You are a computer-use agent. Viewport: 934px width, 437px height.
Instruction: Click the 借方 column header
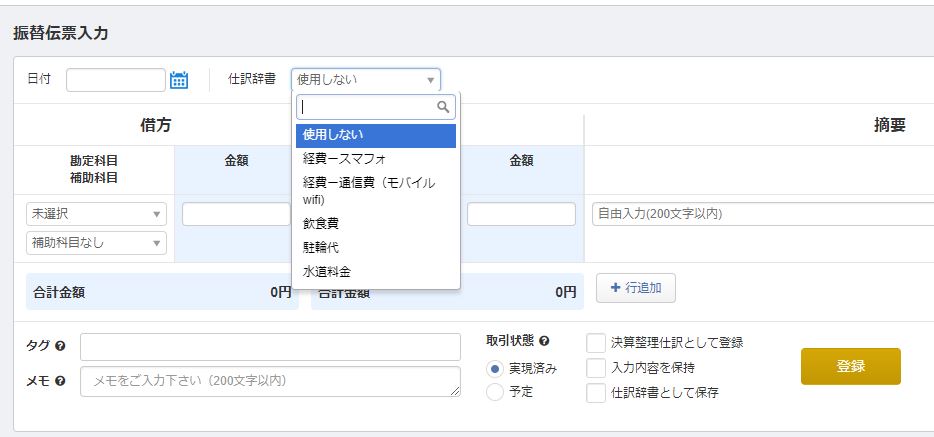coord(155,124)
